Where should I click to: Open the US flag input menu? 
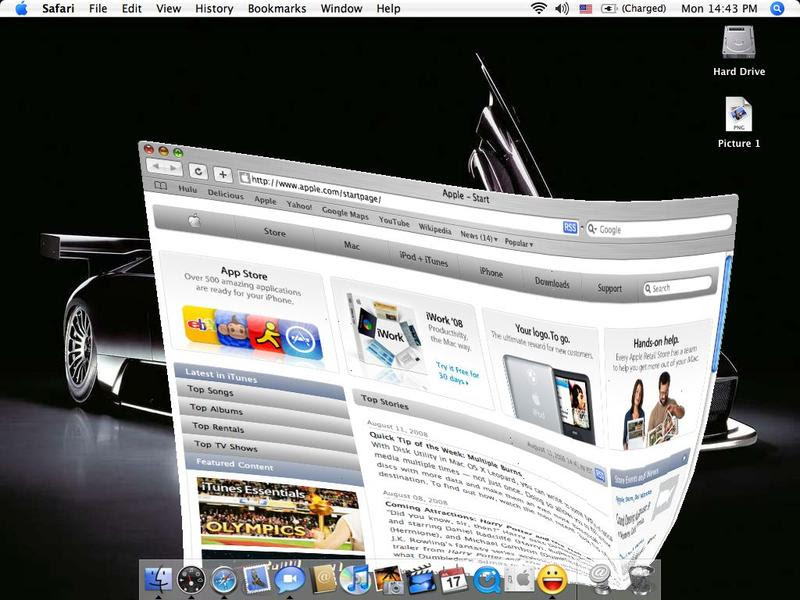[x=586, y=9]
